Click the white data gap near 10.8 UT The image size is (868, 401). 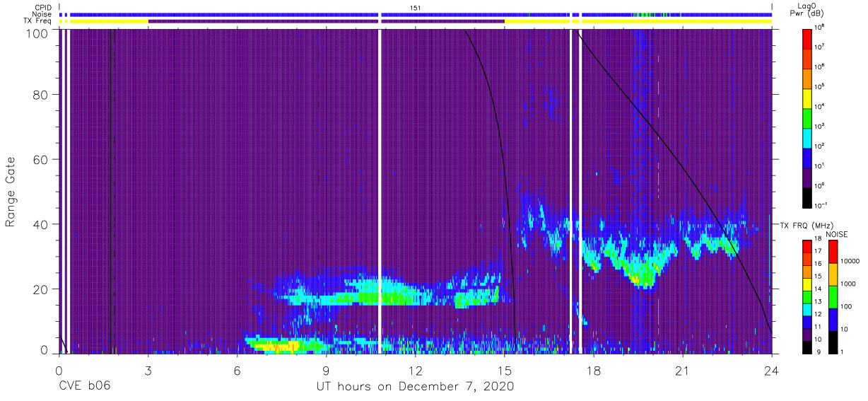pyautogui.click(x=380, y=191)
